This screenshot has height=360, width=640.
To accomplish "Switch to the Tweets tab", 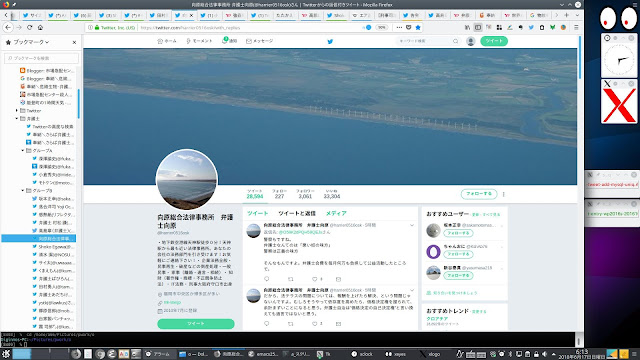I will click(257, 213).
